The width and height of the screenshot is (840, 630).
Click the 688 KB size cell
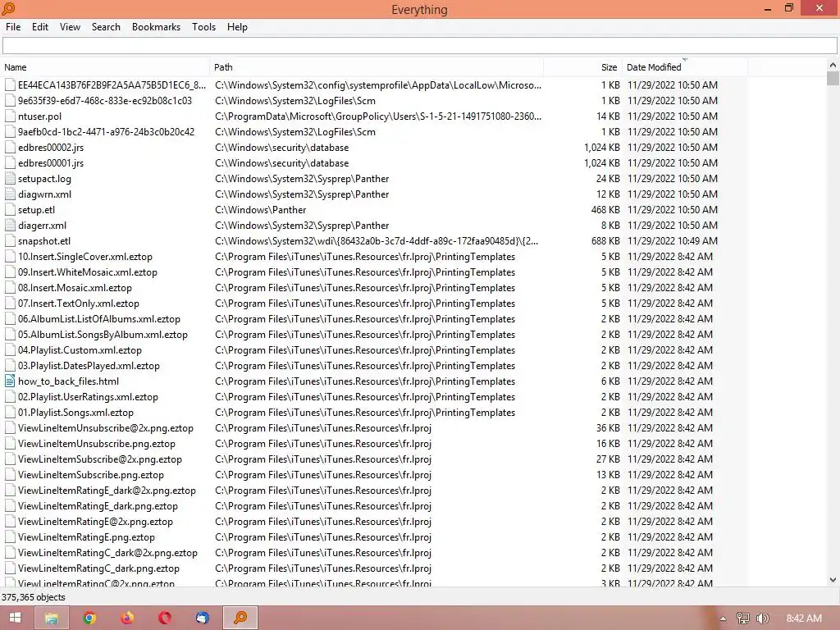[x=605, y=241]
